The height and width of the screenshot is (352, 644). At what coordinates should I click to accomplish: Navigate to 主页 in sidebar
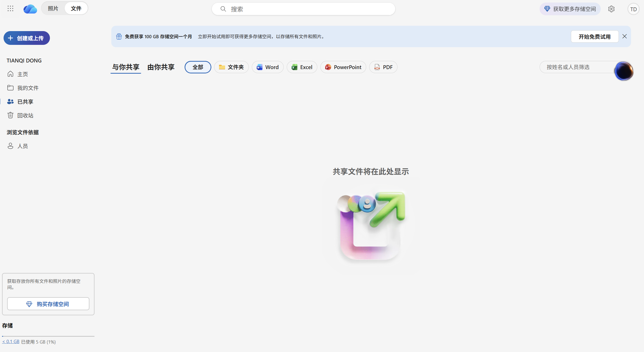[x=22, y=74]
